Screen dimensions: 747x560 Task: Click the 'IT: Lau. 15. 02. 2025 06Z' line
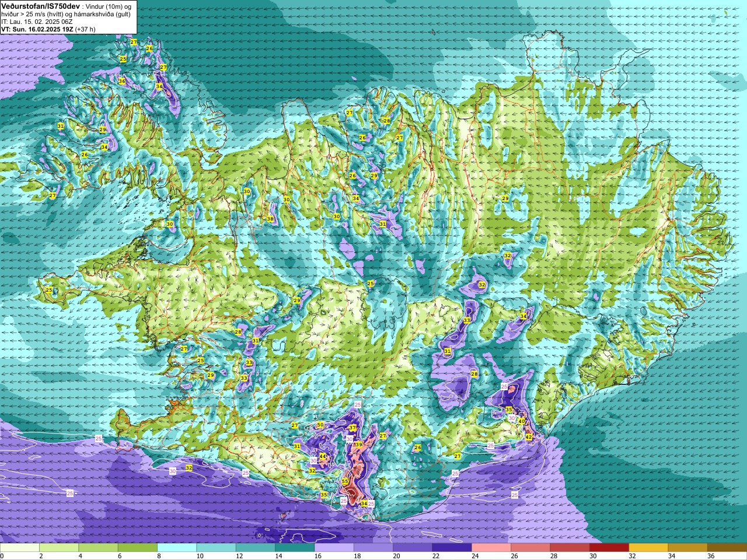[37, 22]
